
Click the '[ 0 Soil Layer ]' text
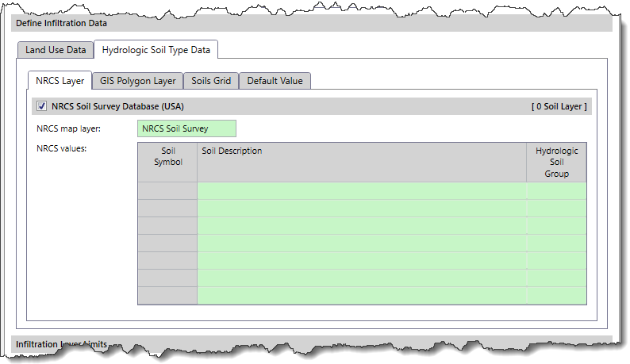tap(559, 106)
